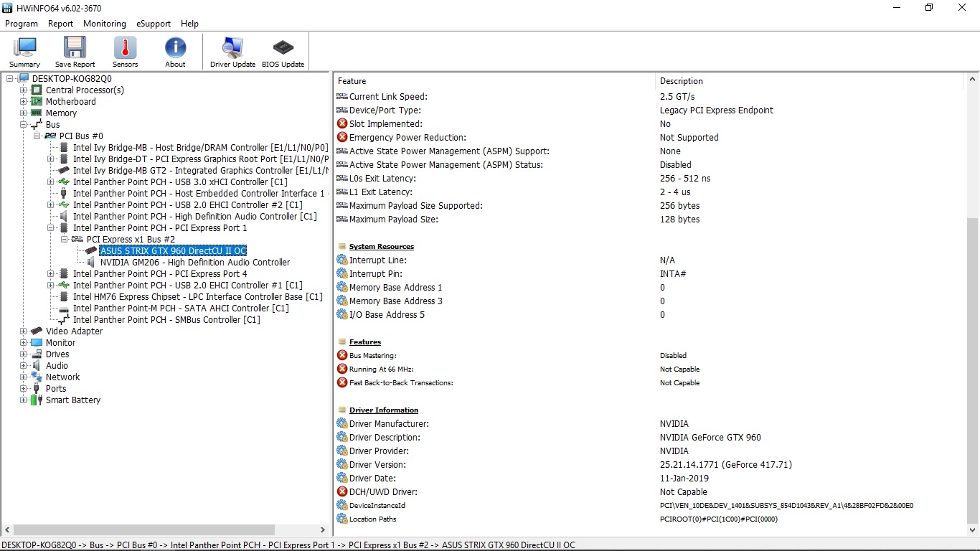980x551 pixels.
Task: Collapse the PCI Bus #0 node
Action: 37,136
